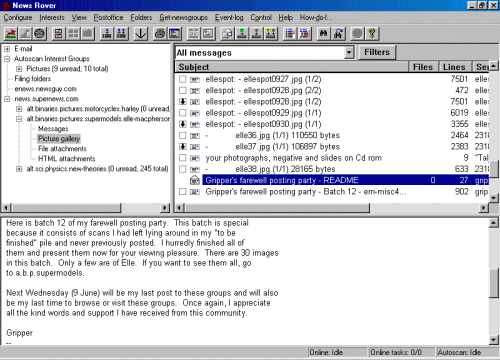Collapse the Autoscan Interest Groups node
Viewport: 500px width, 360px height.
click(7, 59)
